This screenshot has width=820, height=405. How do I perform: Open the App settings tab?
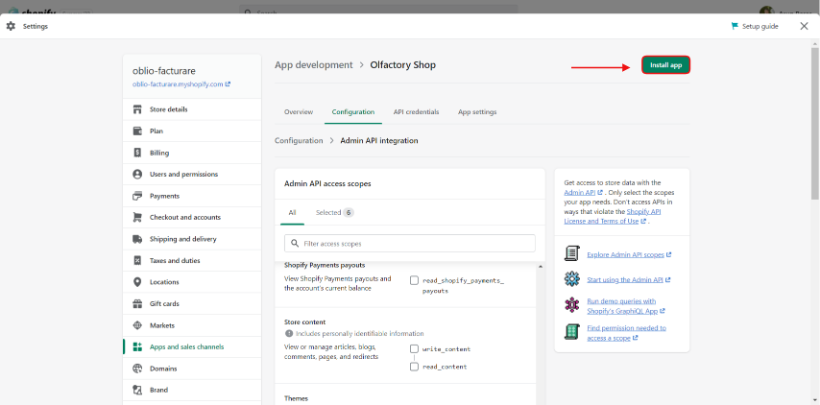click(477, 112)
